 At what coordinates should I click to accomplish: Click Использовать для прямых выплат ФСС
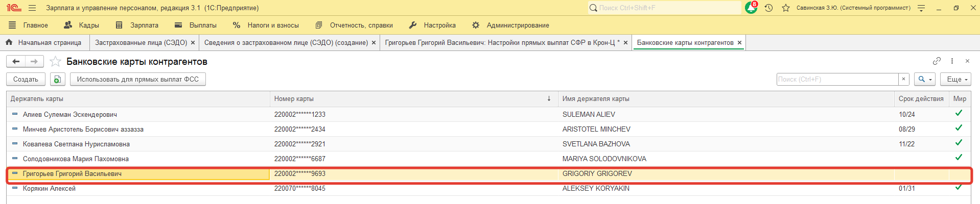(x=137, y=80)
